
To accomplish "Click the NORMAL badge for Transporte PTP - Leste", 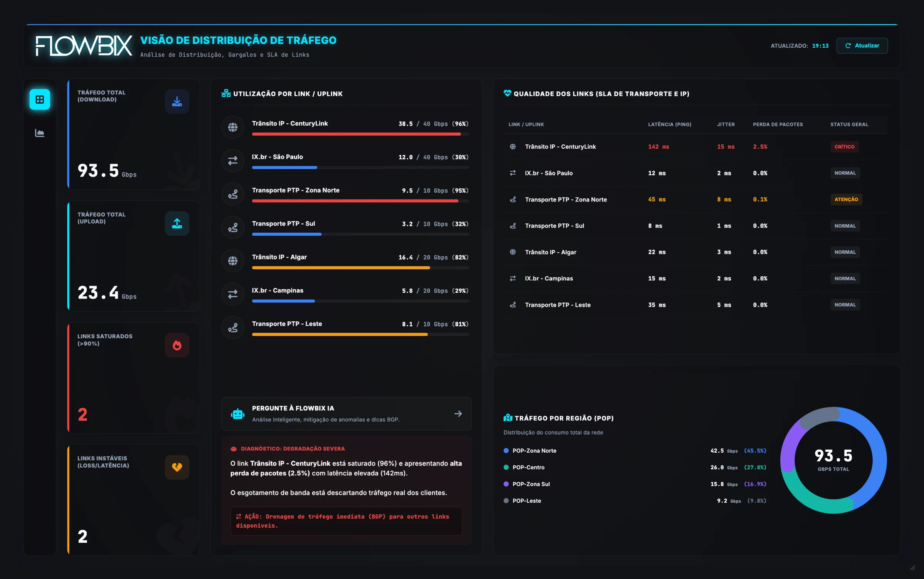I will [845, 305].
